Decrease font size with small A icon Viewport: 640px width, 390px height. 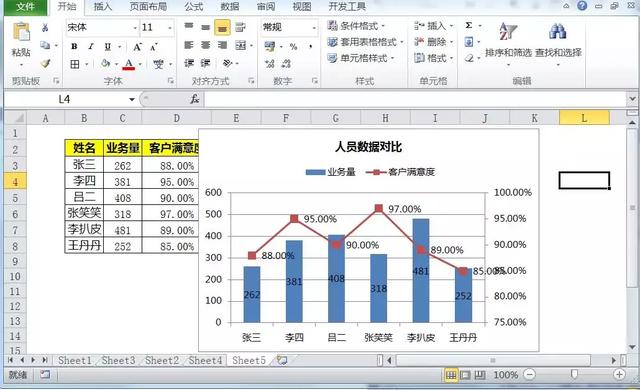point(153,47)
